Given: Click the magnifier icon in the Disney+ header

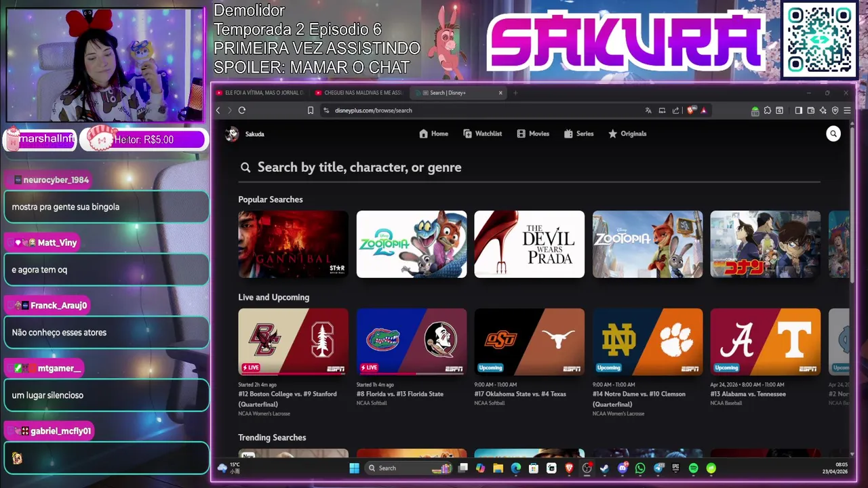Looking at the screenshot, I should 833,134.
